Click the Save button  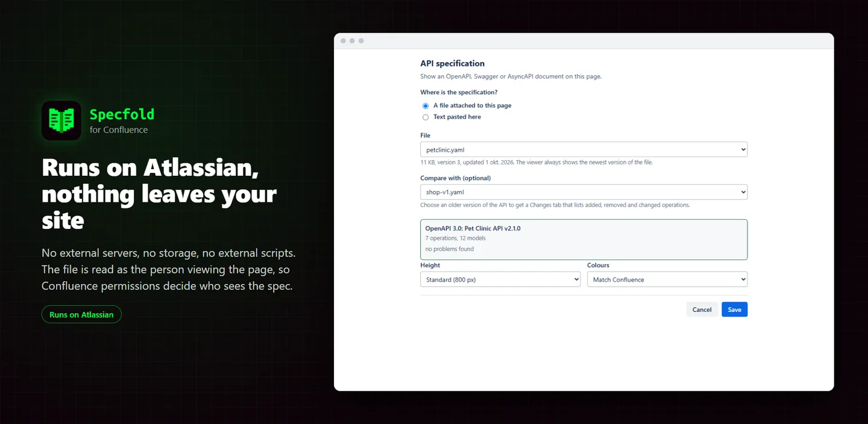734,310
